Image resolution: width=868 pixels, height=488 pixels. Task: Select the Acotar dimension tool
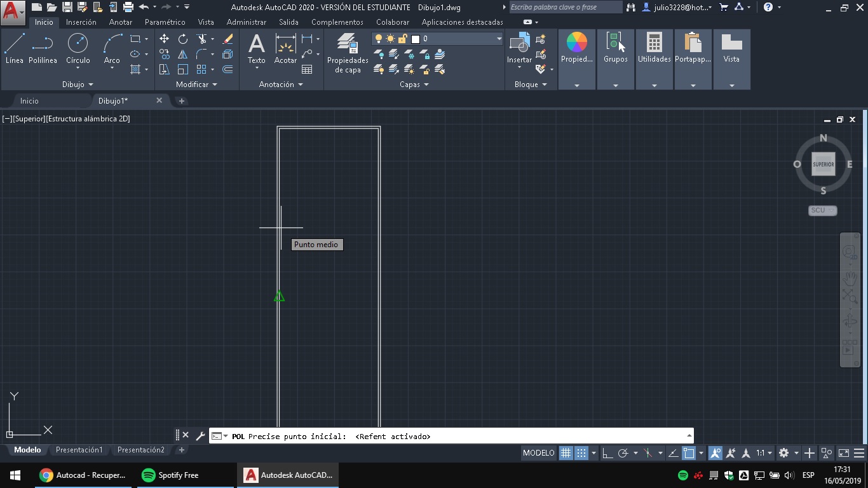pyautogui.click(x=285, y=48)
